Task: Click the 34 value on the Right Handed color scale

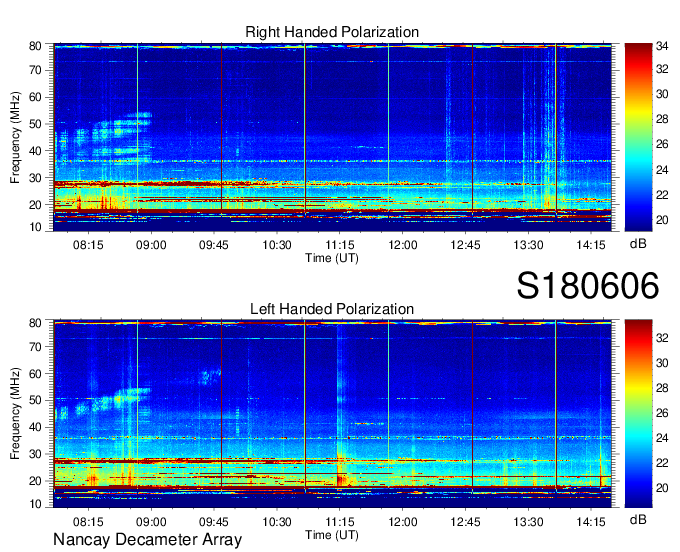Action: pos(662,46)
